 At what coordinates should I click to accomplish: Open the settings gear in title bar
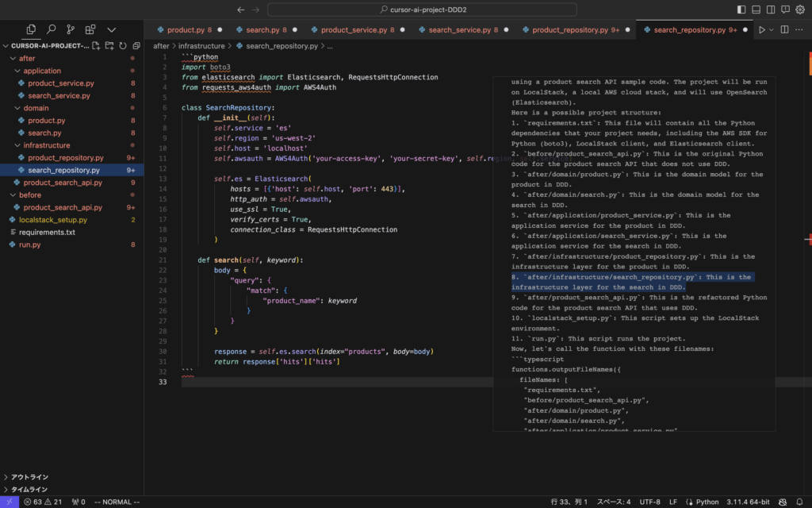click(x=800, y=10)
